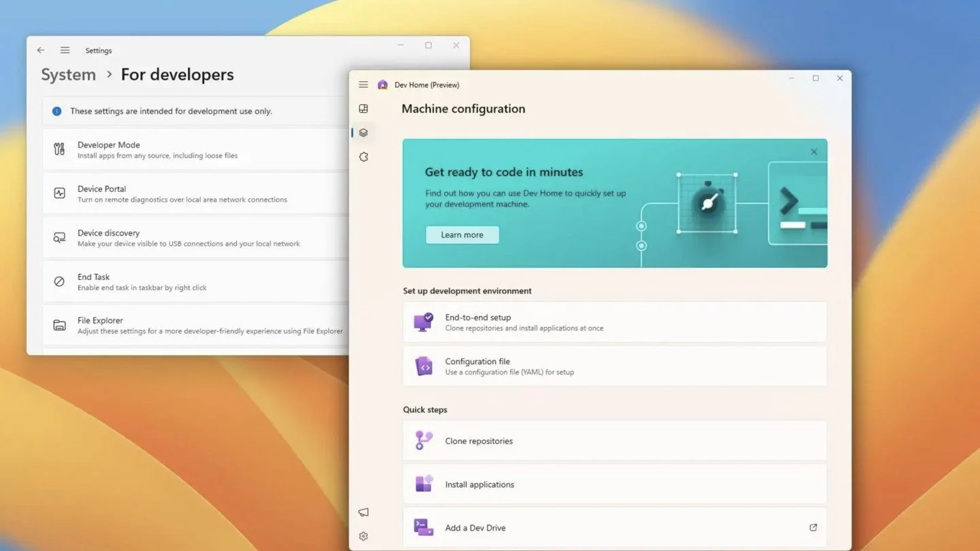
Task: Click the Developer Mode tools icon
Action: click(59, 149)
